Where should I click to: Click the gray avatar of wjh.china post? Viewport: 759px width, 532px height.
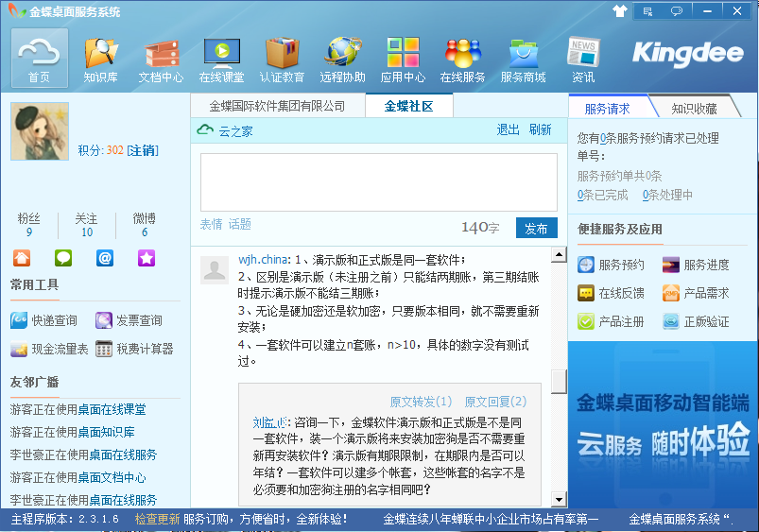pos(215,270)
